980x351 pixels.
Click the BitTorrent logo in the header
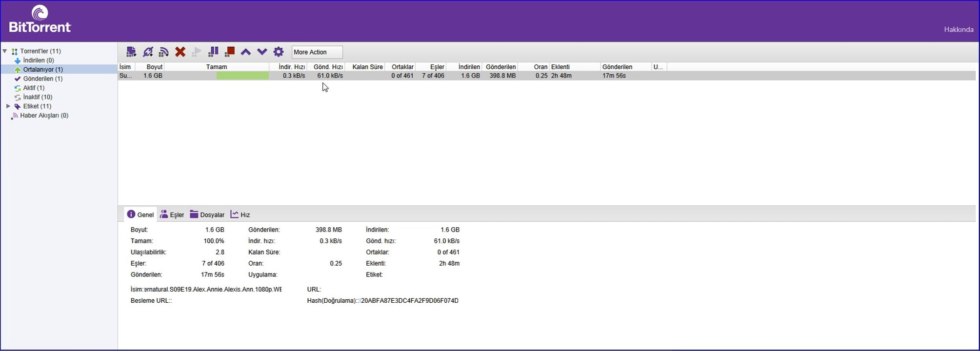(40, 19)
